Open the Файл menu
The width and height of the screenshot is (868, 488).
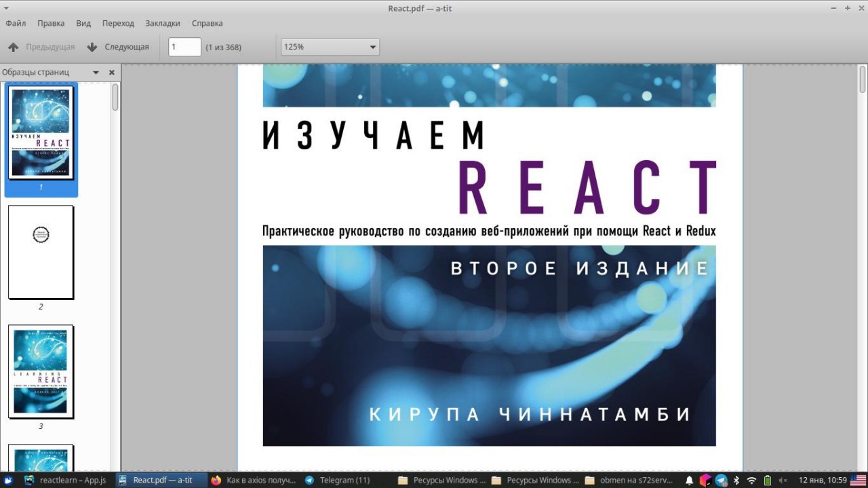click(x=16, y=23)
